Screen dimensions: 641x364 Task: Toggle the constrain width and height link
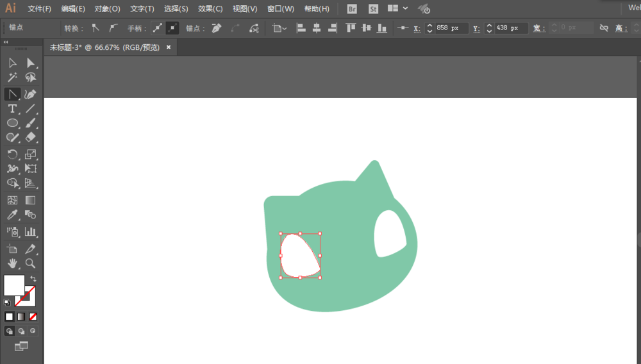[604, 28]
